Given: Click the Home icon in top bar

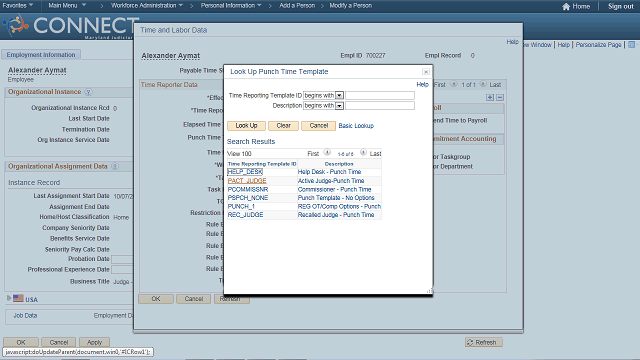Looking at the screenshot, I should (x=566, y=7).
